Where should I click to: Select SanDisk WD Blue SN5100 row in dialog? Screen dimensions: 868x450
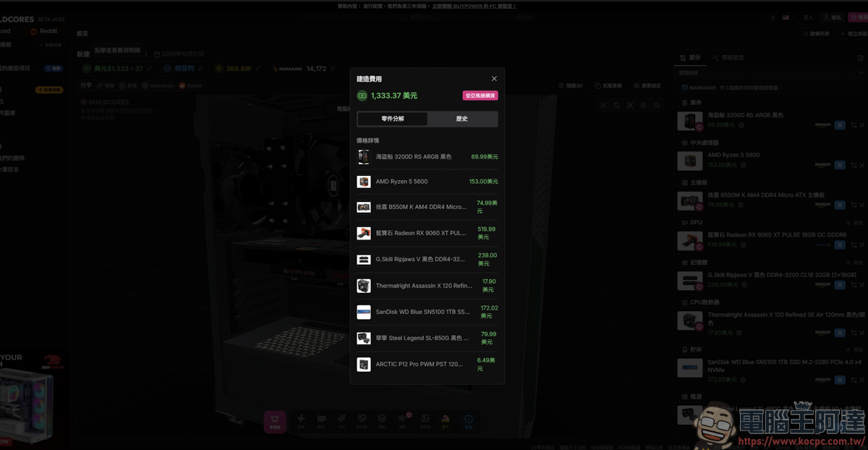(427, 312)
